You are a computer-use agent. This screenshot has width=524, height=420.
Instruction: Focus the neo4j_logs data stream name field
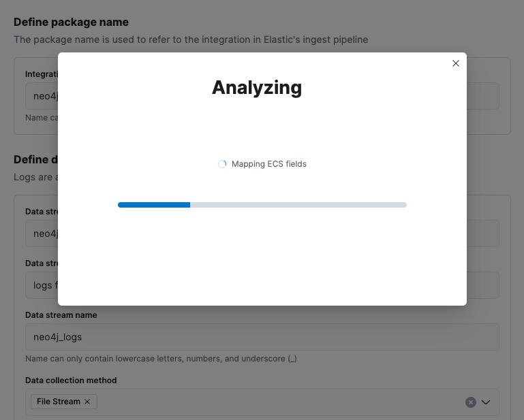pyautogui.click(x=262, y=337)
